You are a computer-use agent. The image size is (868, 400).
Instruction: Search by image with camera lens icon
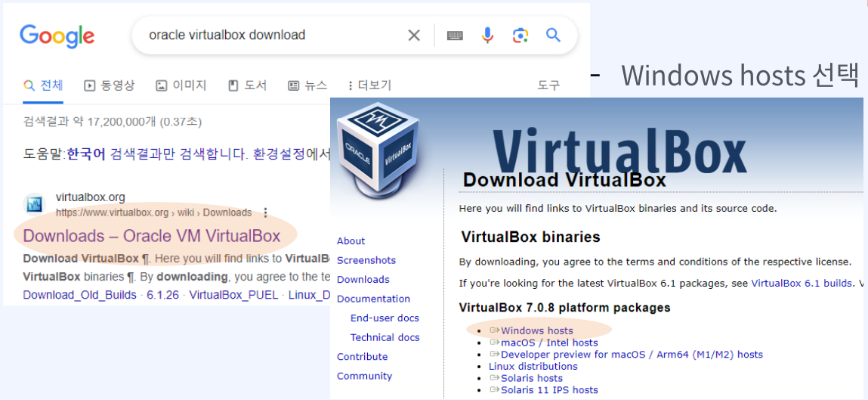tap(520, 36)
